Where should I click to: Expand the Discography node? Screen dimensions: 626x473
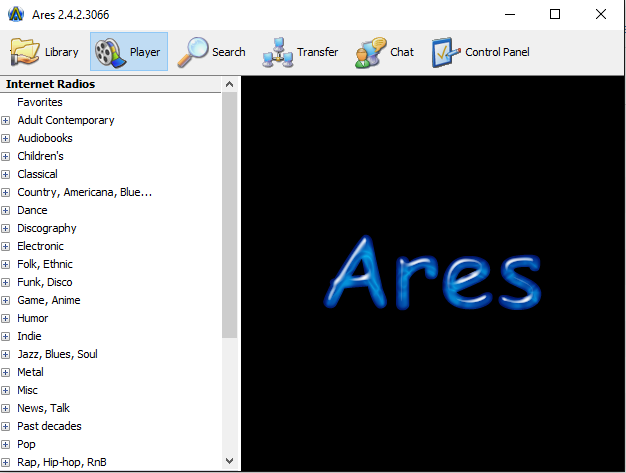[6, 228]
